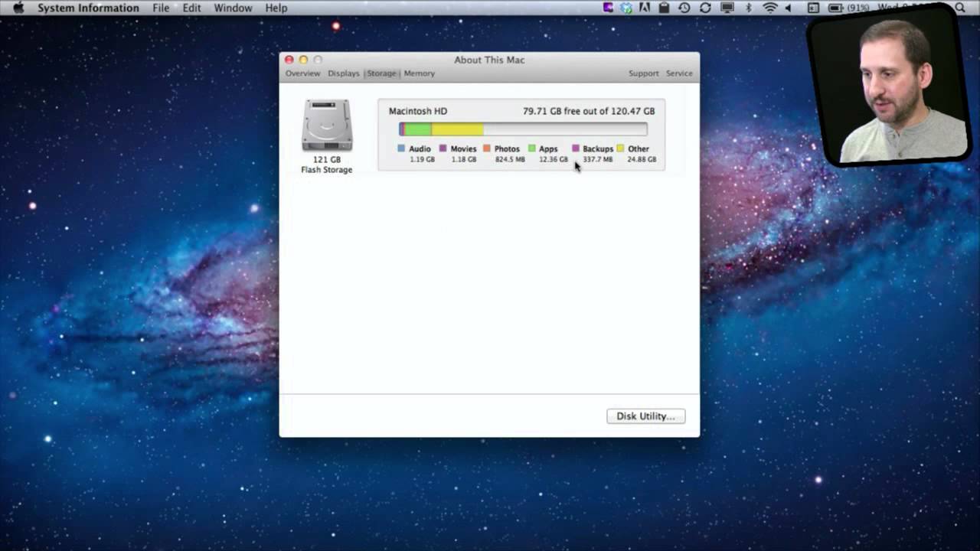
Task: Open the Time Machine menu icon
Action: coord(684,8)
